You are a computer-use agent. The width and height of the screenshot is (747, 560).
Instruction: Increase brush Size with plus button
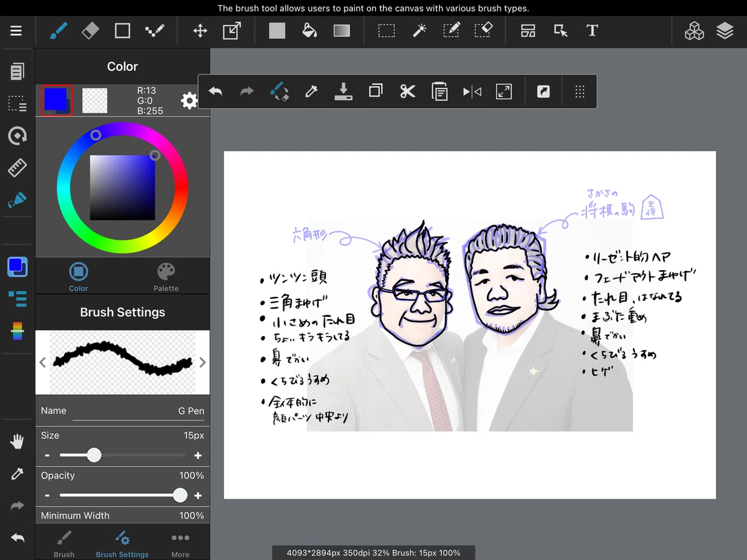tap(198, 455)
